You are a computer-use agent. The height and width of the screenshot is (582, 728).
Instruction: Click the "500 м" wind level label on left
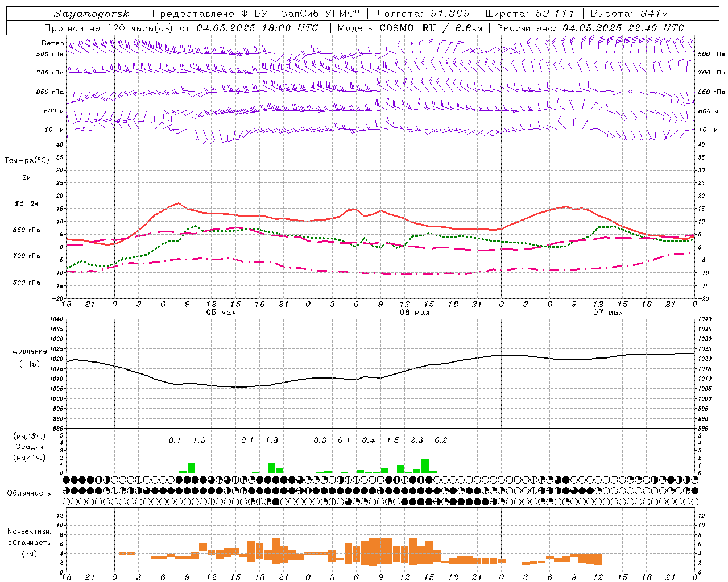click(53, 111)
